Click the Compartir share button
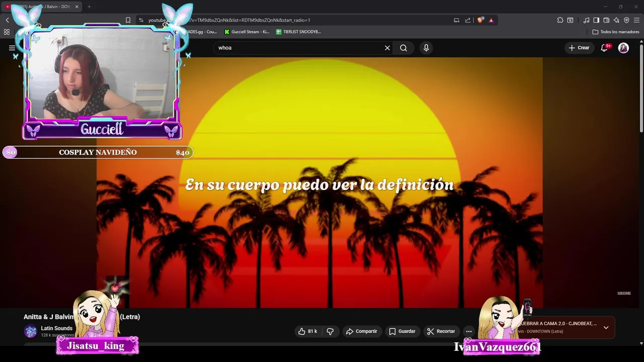 361,331
